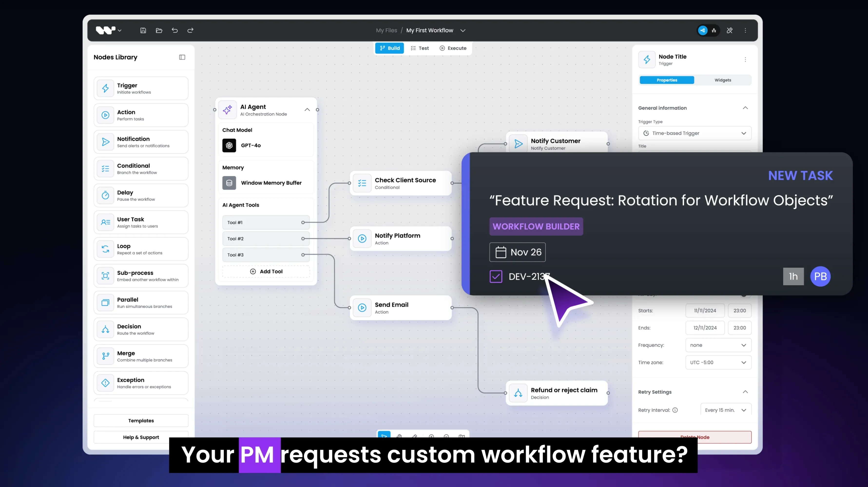The width and height of the screenshot is (868, 487).
Task: Open the Frequency dropdown
Action: [x=718, y=345]
